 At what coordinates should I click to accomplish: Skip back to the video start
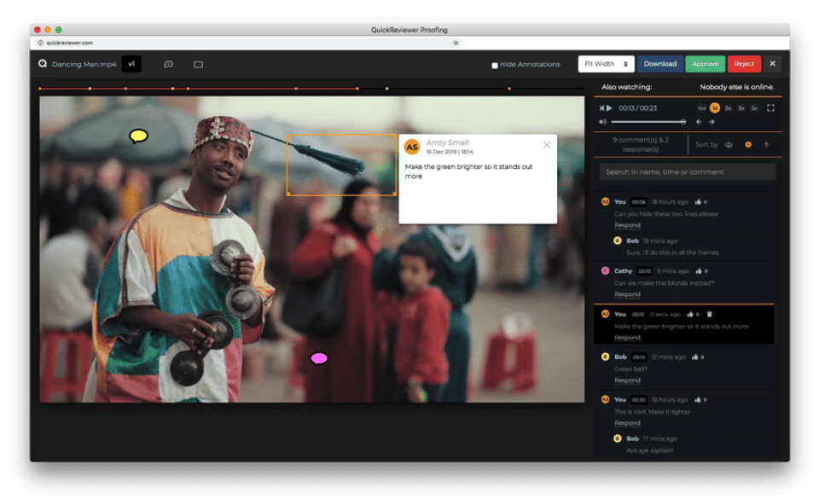(x=601, y=108)
